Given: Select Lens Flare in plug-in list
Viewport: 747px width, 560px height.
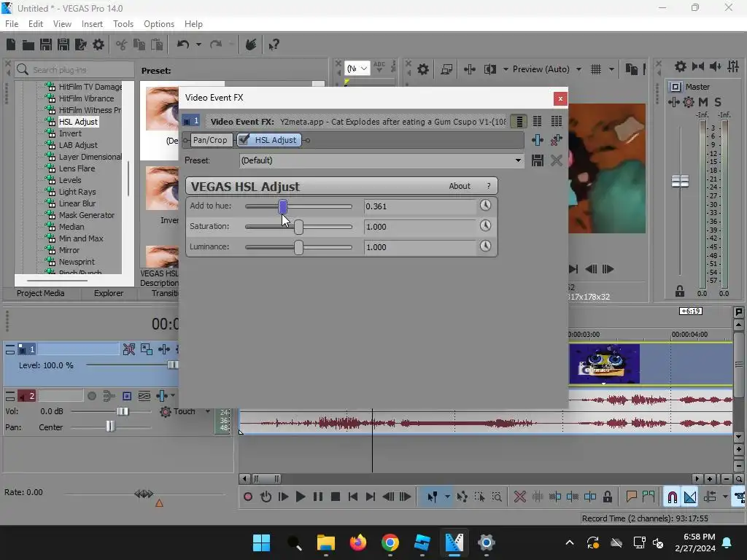Looking at the screenshot, I should (77, 168).
